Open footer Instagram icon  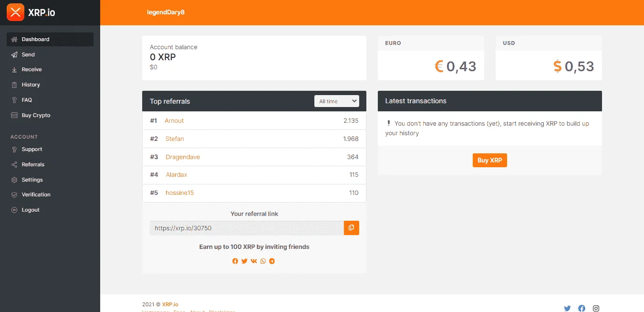(x=596, y=308)
